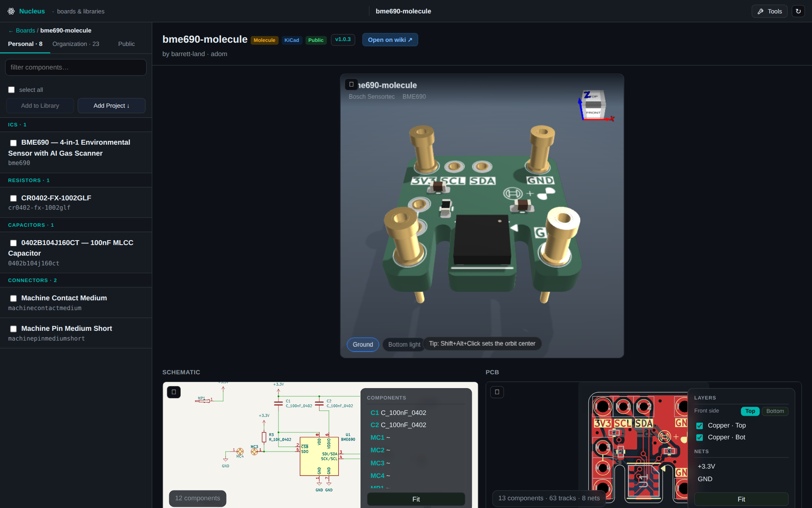Focus the filter components field
Viewport: 812px width, 508px height.
click(x=76, y=67)
